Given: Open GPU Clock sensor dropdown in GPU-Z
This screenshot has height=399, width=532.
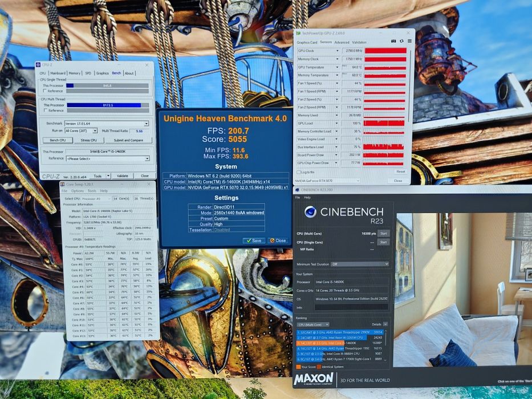Looking at the screenshot, I should click(337, 51).
